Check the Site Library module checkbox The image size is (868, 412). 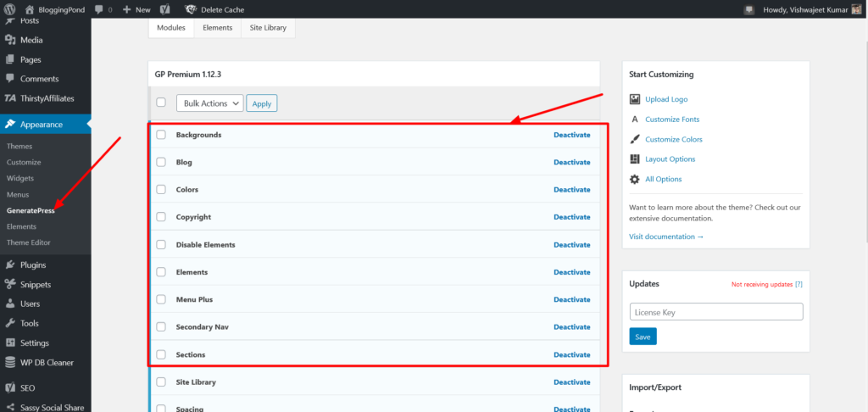coord(161,382)
